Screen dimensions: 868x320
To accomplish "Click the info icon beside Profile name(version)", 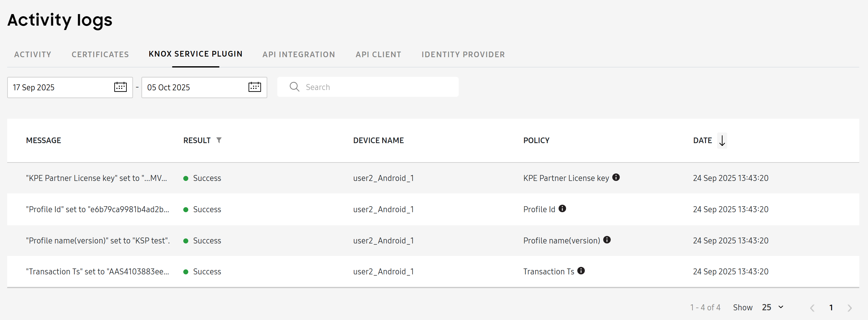I will tap(607, 240).
